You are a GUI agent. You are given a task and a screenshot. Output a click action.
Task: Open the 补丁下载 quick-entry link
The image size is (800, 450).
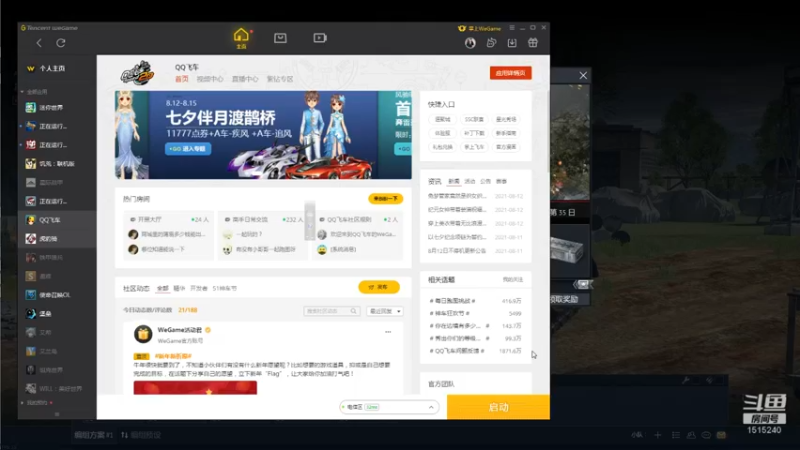click(x=474, y=133)
